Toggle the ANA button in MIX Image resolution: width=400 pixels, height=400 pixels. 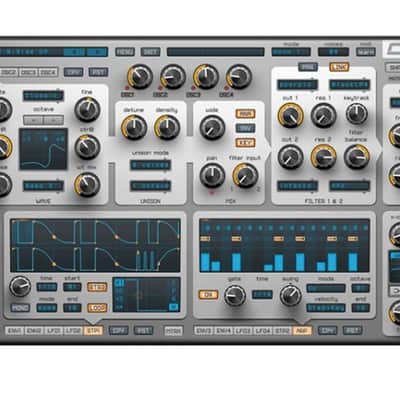point(245,114)
